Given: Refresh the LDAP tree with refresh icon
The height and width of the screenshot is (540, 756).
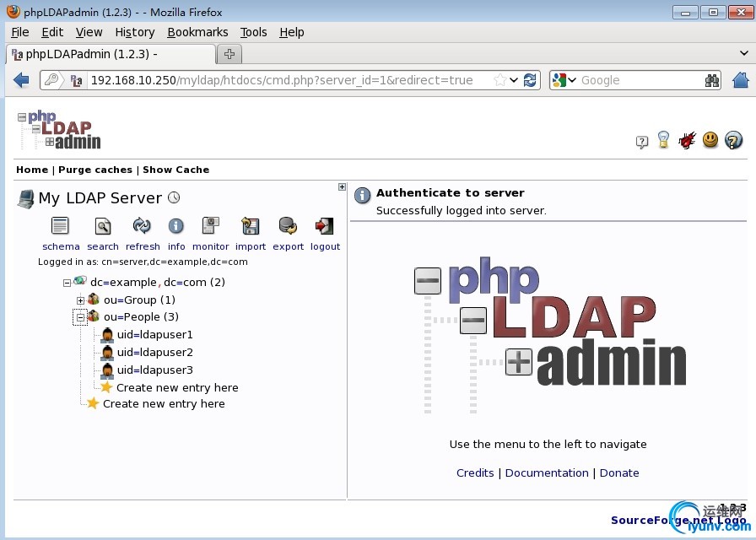Looking at the screenshot, I should (x=142, y=225).
